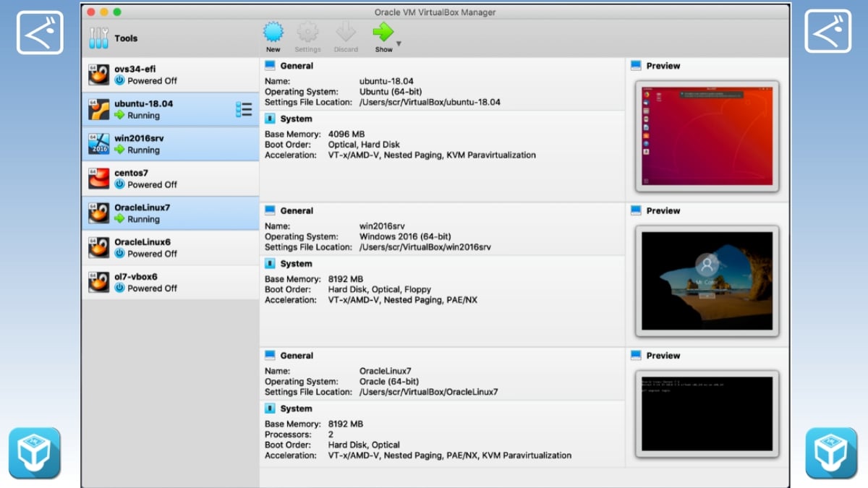Open the System header for win2016srv

tap(295, 264)
